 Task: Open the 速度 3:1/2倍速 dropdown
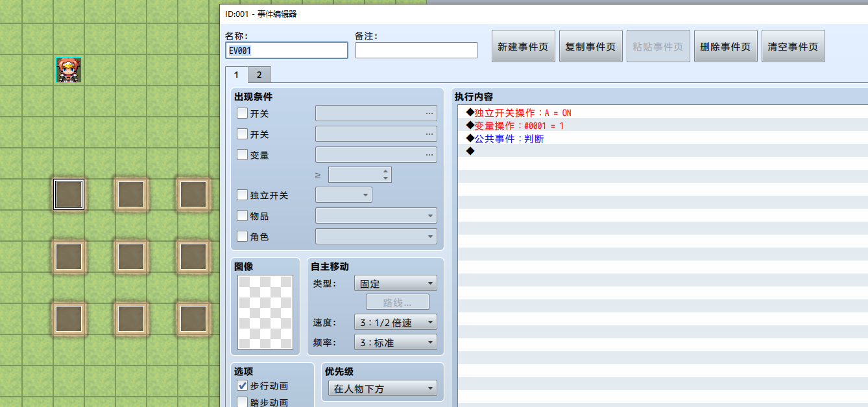click(x=395, y=322)
